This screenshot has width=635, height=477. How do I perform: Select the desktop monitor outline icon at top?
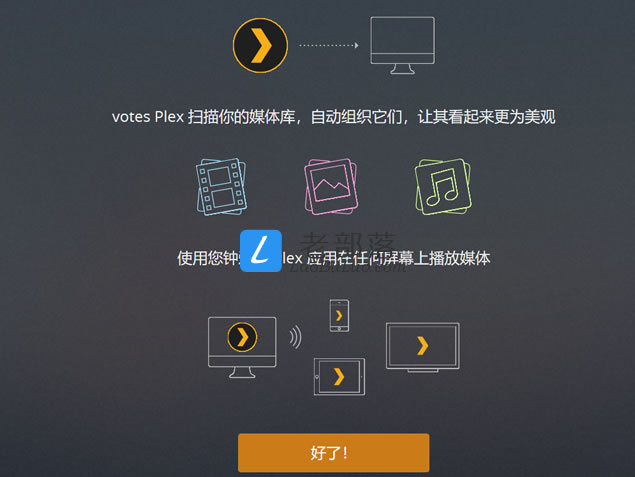pyautogui.click(x=403, y=45)
